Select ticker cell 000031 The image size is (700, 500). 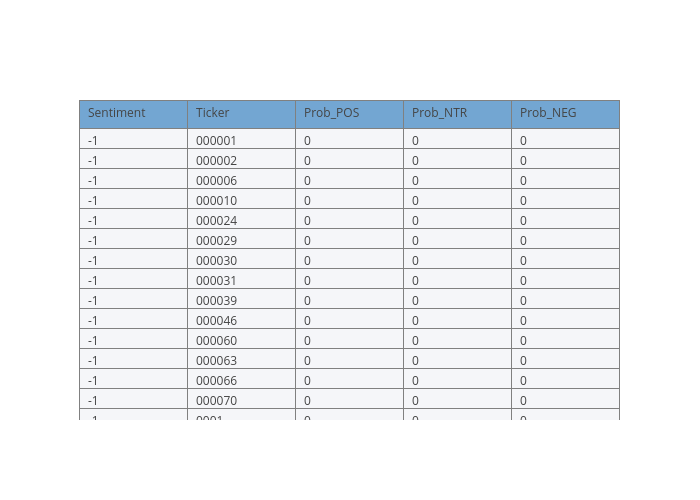(x=216, y=281)
